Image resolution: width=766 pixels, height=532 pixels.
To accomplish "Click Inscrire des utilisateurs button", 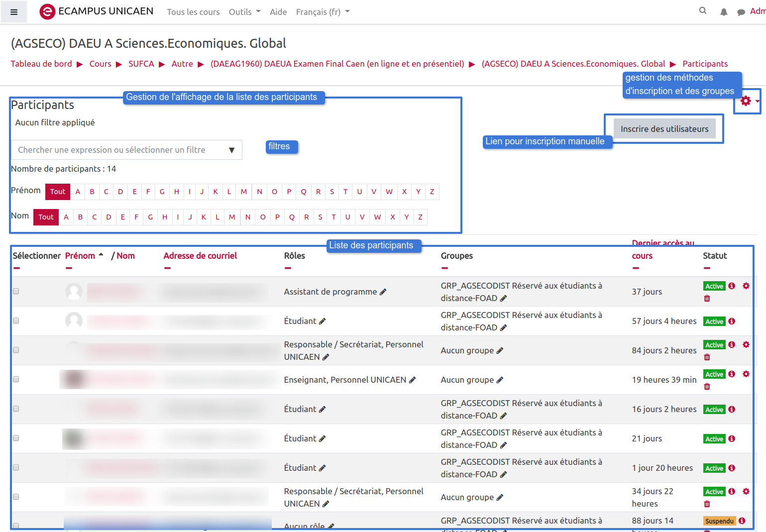I will [x=664, y=129].
